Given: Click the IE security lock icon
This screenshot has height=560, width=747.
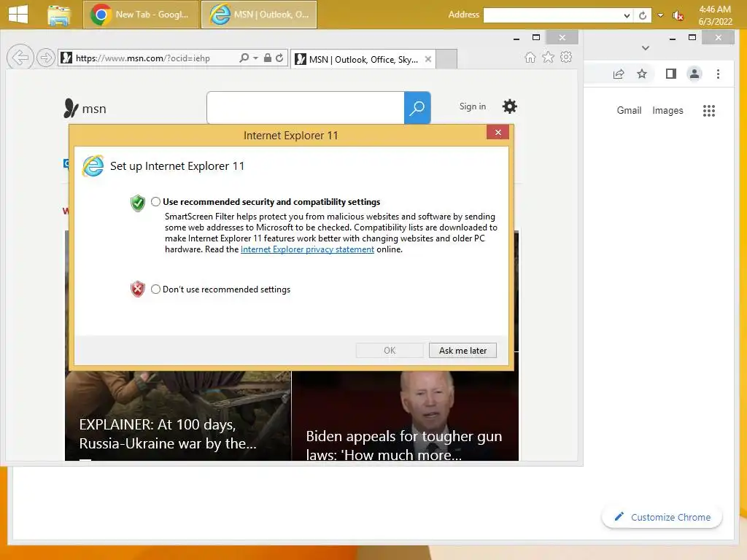Looking at the screenshot, I should pyautogui.click(x=268, y=58).
